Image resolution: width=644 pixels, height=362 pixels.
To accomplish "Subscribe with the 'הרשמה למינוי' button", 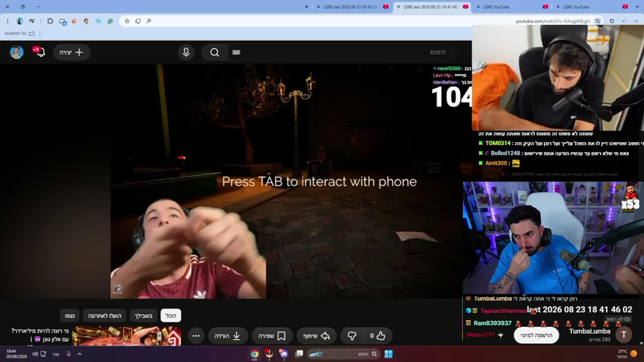I will point(536,335).
